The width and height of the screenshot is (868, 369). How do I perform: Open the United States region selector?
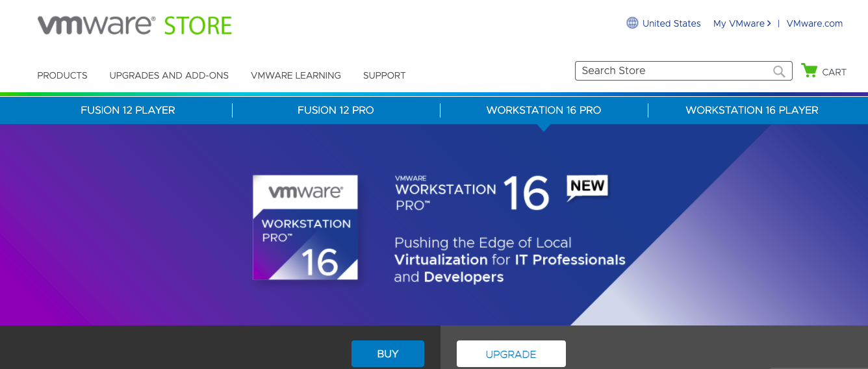671,23
